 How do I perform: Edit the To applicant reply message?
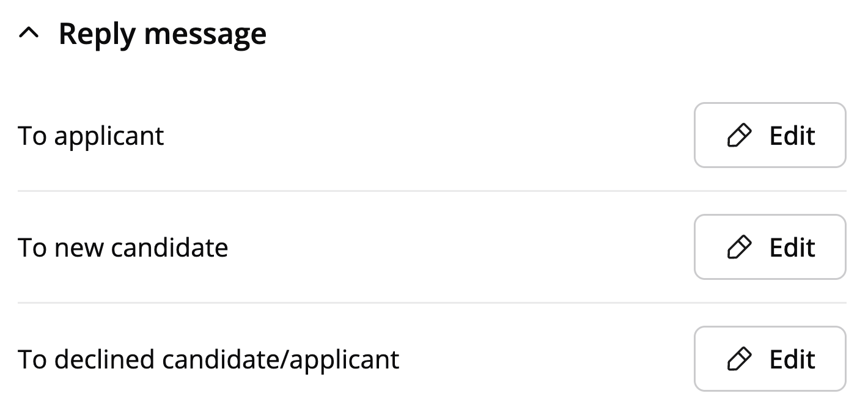(770, 136)
